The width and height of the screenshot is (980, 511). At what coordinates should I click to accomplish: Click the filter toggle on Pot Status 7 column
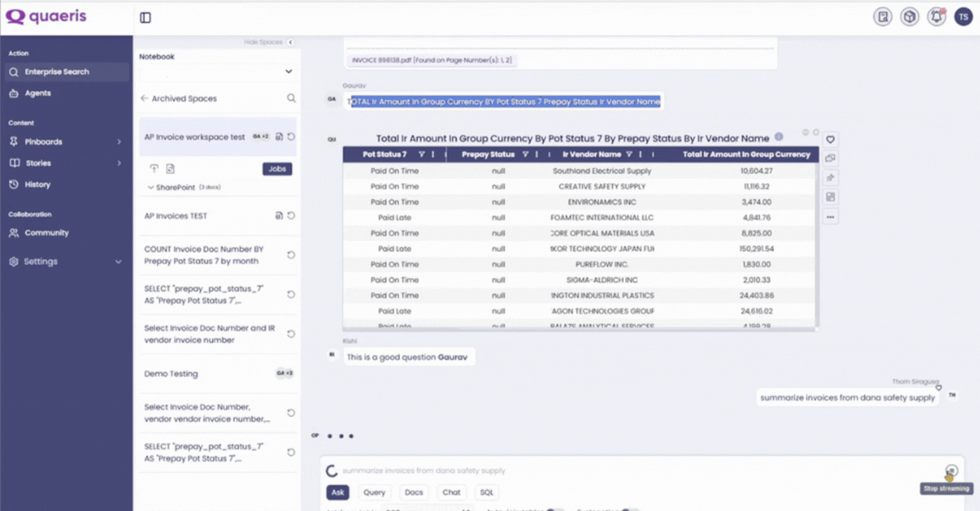[423, 154]
